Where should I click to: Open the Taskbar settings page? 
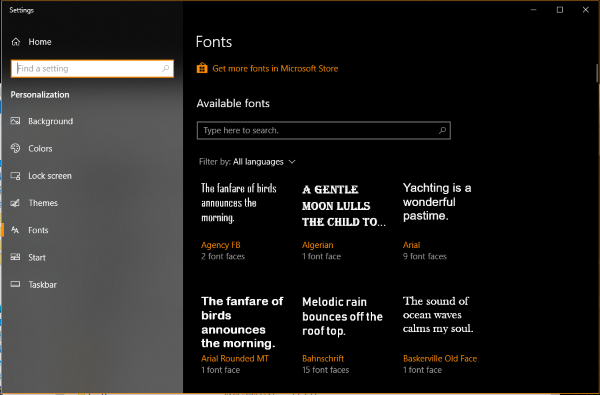click(92, 284)
